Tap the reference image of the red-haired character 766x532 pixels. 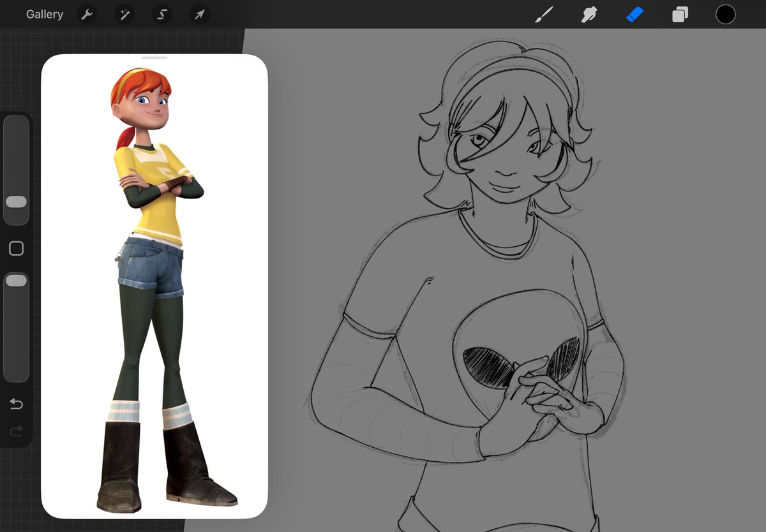pos(154,290)
